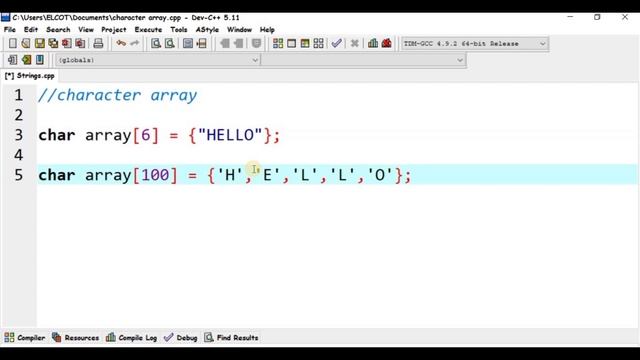640x360 pixels.
Task: Open the Replace dialog from toolbar
Action: click(x=169, y=43)
